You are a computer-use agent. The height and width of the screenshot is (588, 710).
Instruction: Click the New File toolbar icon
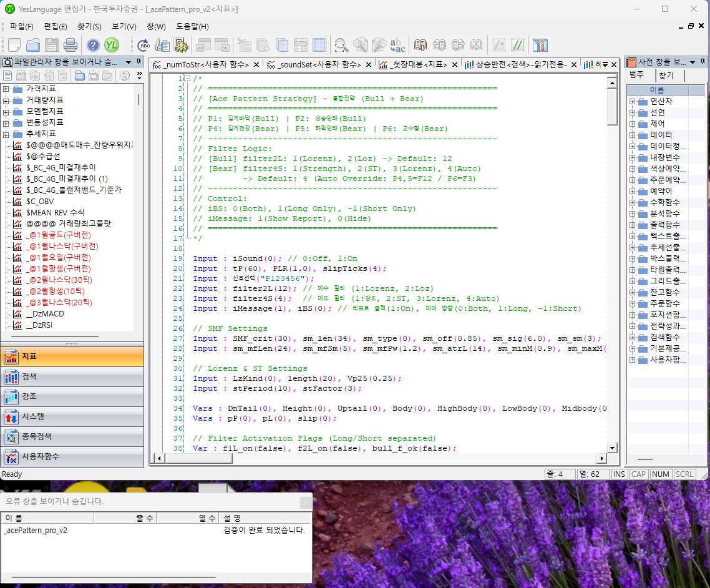click(x=14, y=45)
